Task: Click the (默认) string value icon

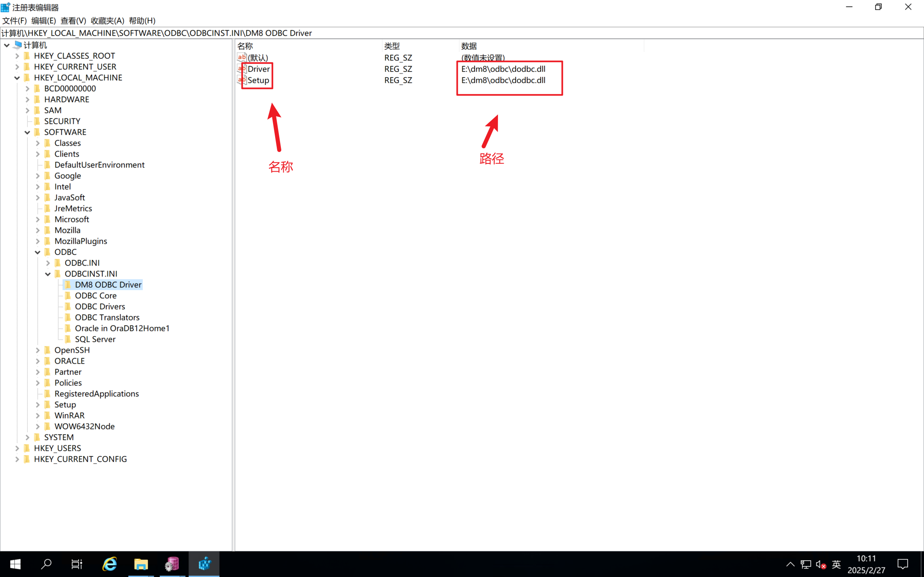Action: pos(242,57)
